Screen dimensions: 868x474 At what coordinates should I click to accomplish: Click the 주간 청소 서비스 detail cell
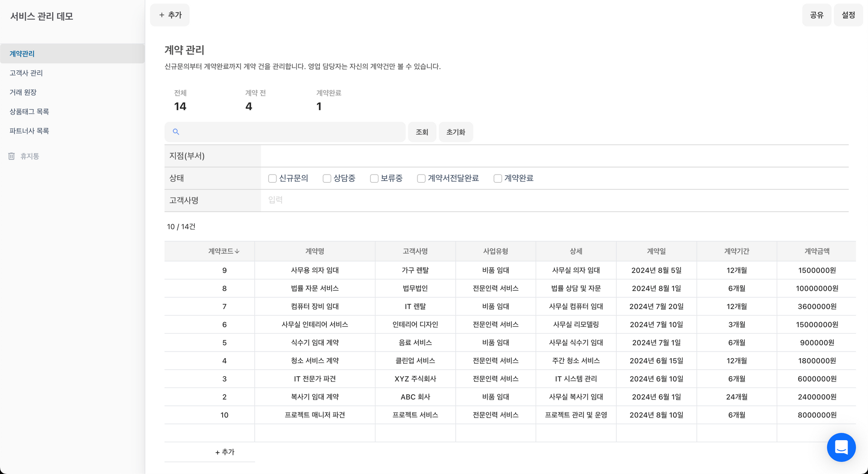coord(576,361)
